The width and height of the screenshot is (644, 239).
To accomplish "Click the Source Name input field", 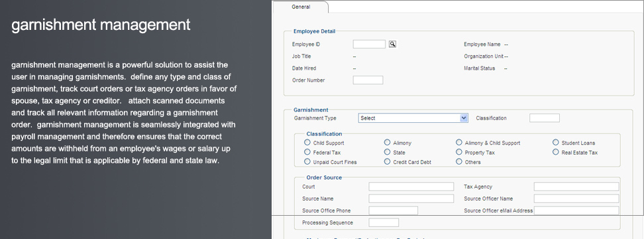I will pos(411,199).
